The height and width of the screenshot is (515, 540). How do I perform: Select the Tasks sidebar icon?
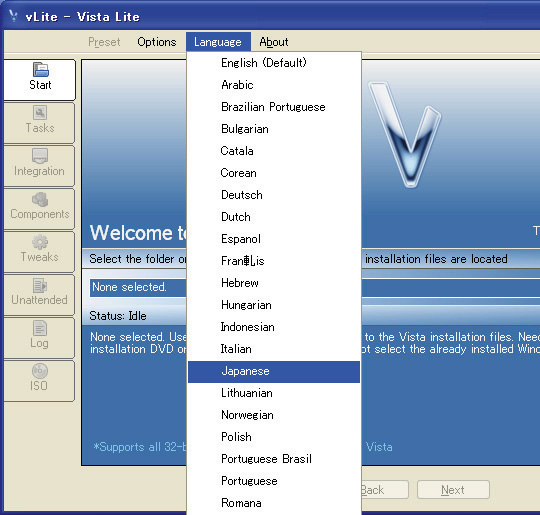[40, 122]
